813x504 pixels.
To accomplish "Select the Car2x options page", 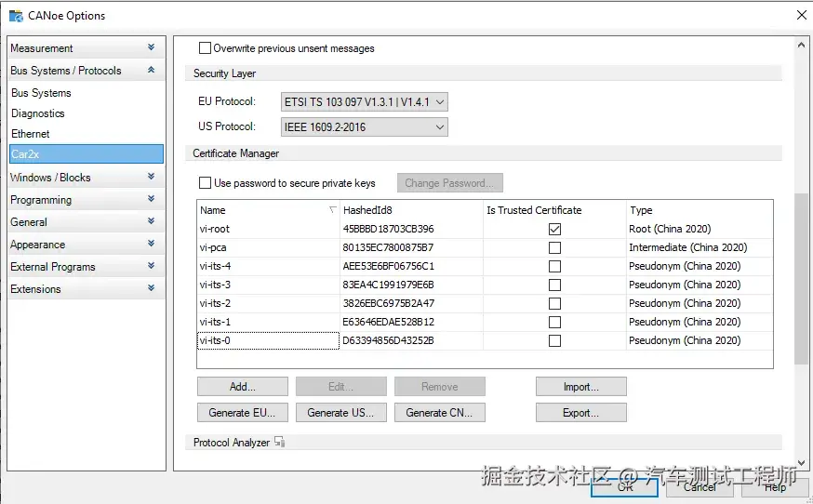I will click(x=87, y=154).
